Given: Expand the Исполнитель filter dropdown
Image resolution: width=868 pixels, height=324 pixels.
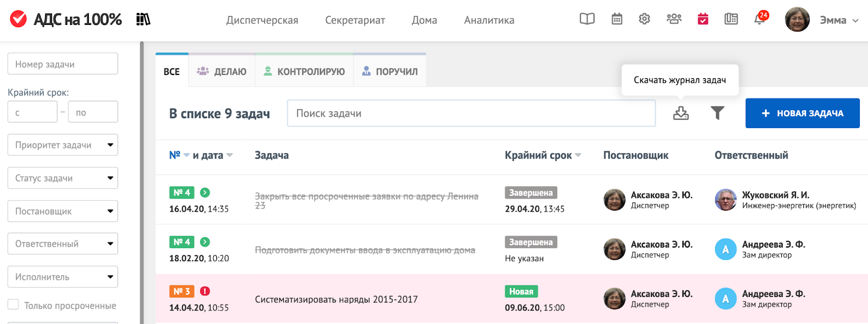Looking at the screenshot, I should click(63, 277).
